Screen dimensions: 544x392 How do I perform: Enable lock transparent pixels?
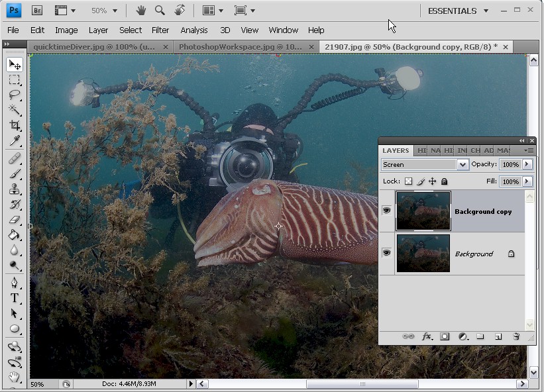click(x=408, y=181)
